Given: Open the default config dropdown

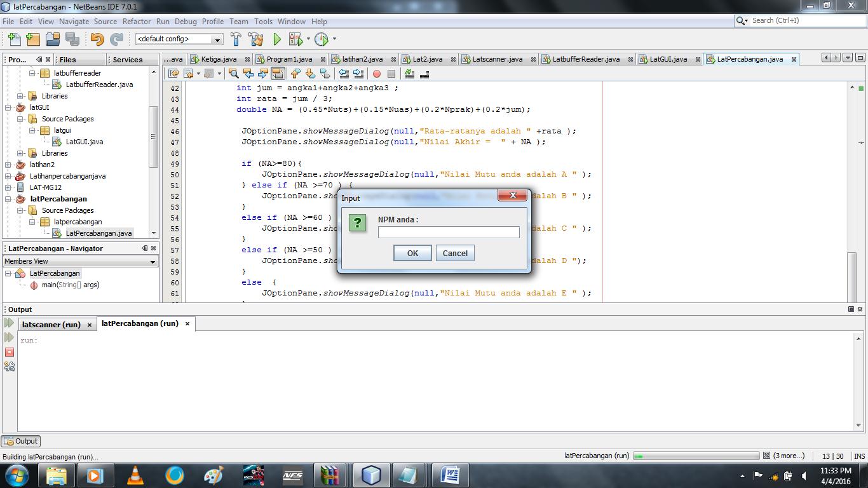Looking at the screenshot, I should [217, 39].
